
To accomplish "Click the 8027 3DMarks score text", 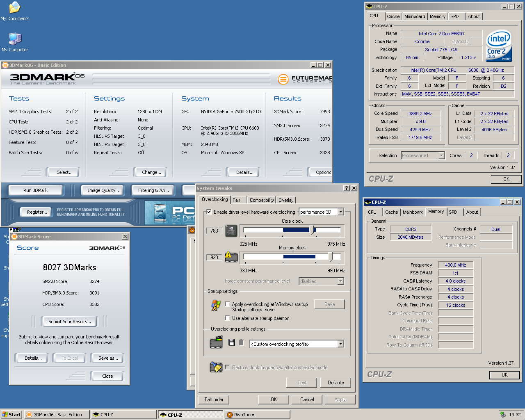I will point(70,267).
